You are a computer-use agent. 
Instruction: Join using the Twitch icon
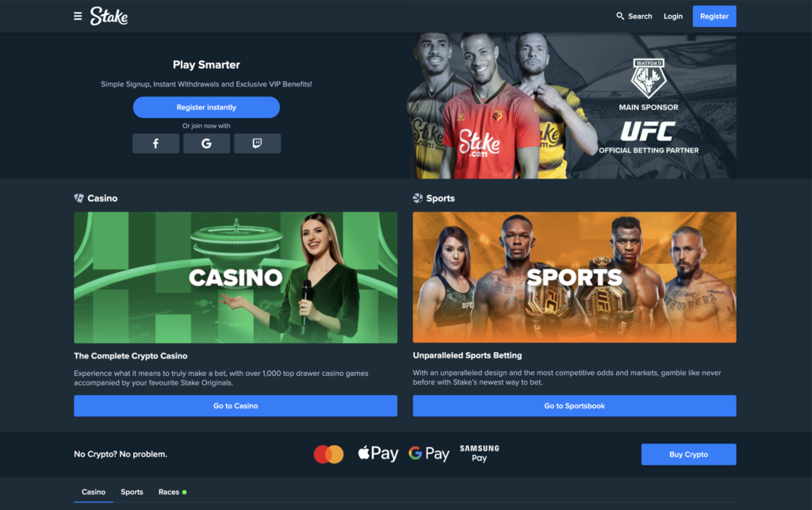pyautogui.click(x=258, y=144)
